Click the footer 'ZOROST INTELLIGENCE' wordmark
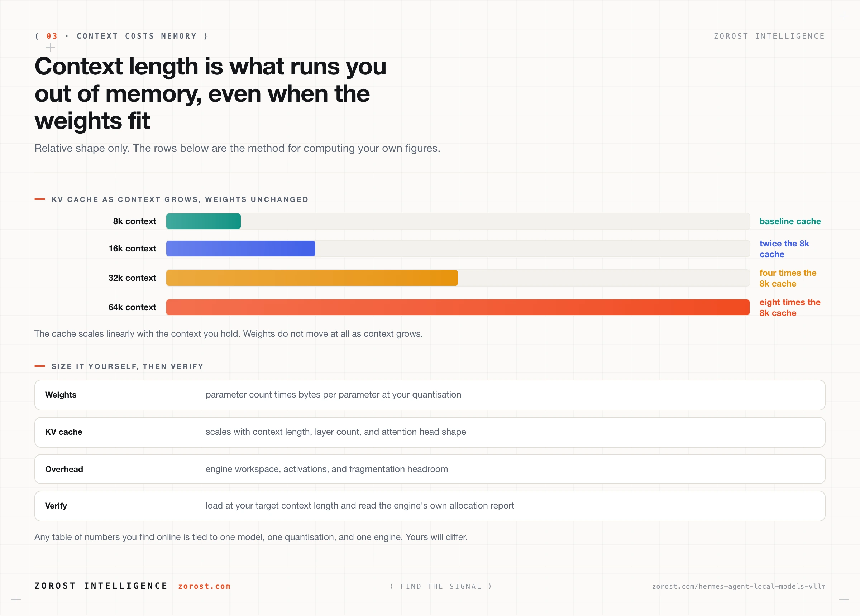Viewport: 860px width, 616px height. 101,586
